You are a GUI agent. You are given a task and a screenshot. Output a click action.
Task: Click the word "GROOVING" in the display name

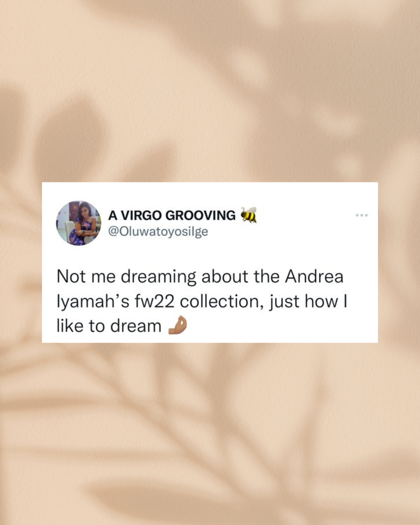pyautogui.click(x=200, y=215)
